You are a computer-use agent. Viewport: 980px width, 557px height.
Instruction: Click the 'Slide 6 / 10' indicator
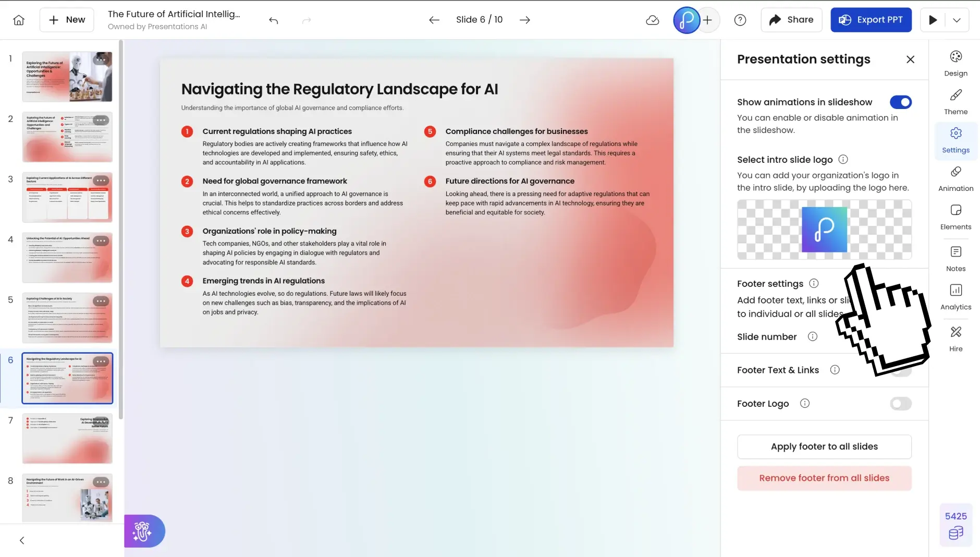pyautogui.click(x=479, y=20)
